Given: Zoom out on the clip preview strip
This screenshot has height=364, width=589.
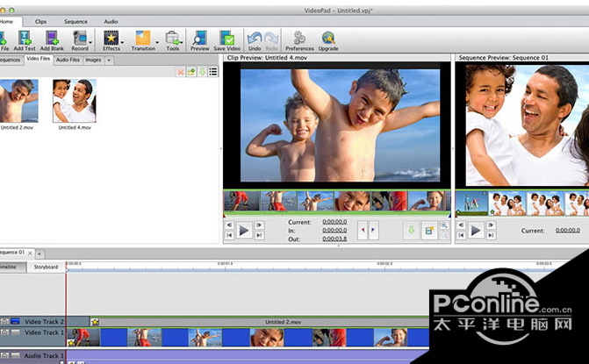Looking at the screenshot, I should 444,235.
